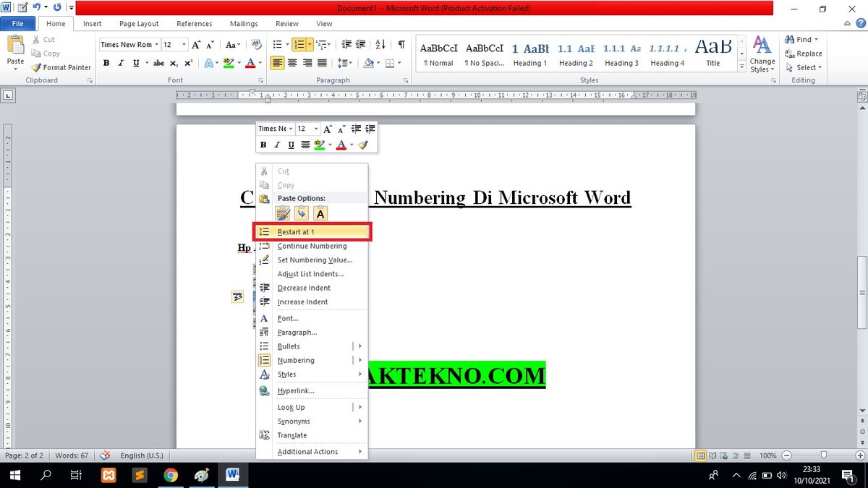Toggle Strikethrough formatting

158,64
